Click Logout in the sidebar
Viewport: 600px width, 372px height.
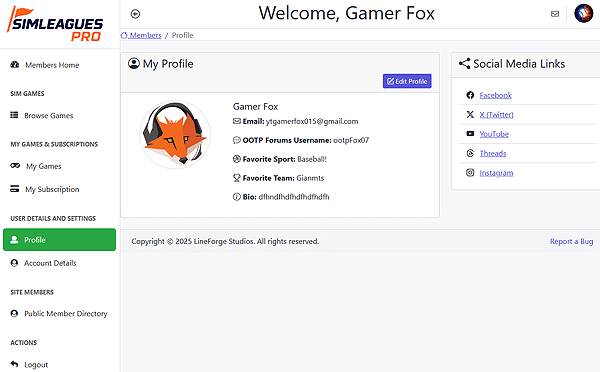click(x=59, y=364)
